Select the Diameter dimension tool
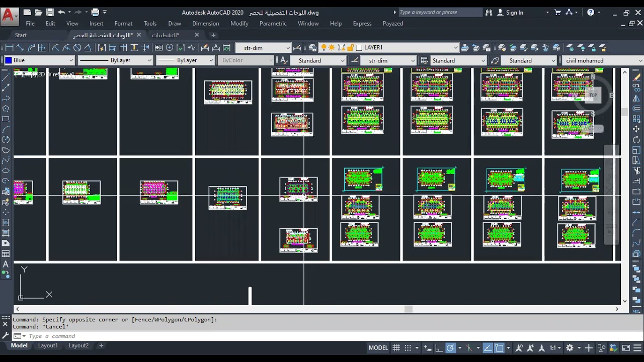The height and width of the screenshot is (362, 644). 77,48
